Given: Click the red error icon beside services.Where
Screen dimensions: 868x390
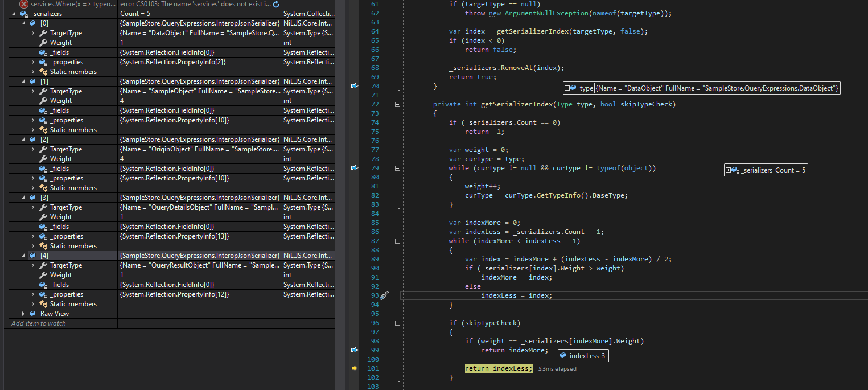Looking at the screenshot, I should click(x=24, y=4).
